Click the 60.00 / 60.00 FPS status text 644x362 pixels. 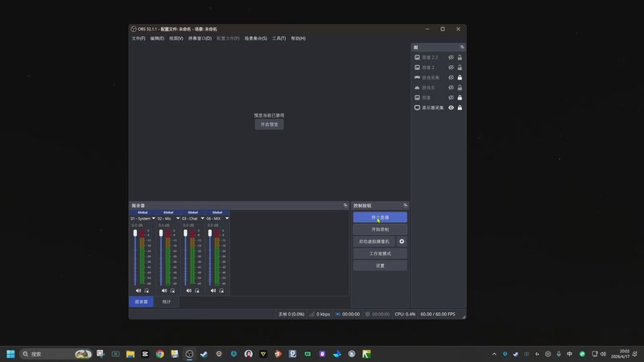tap(437, 314)
